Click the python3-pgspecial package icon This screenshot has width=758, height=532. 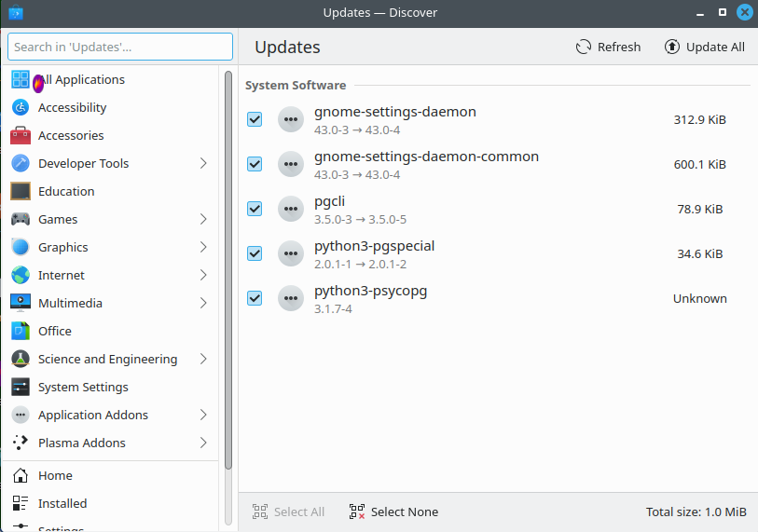tap(291, 253)
